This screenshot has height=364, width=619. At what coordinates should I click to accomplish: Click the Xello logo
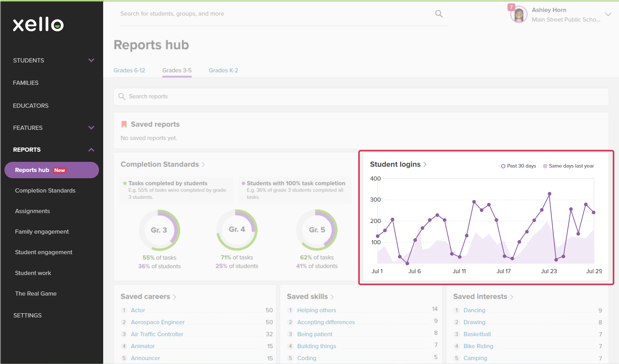(x=38, y=24)
